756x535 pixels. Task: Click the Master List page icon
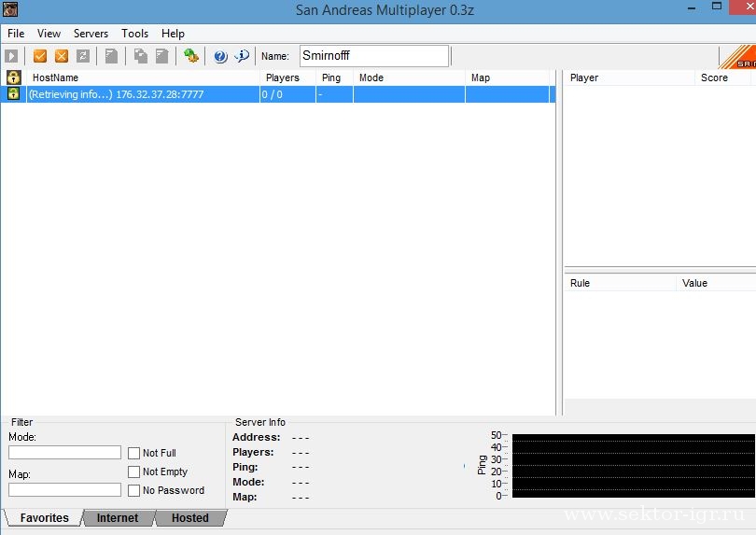click(x=111, y=56)
